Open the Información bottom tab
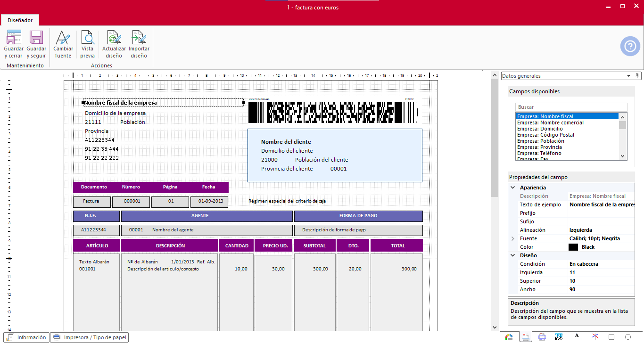Image resolution: width=644 pixels, height=343 pixels. tap(27, 337)
